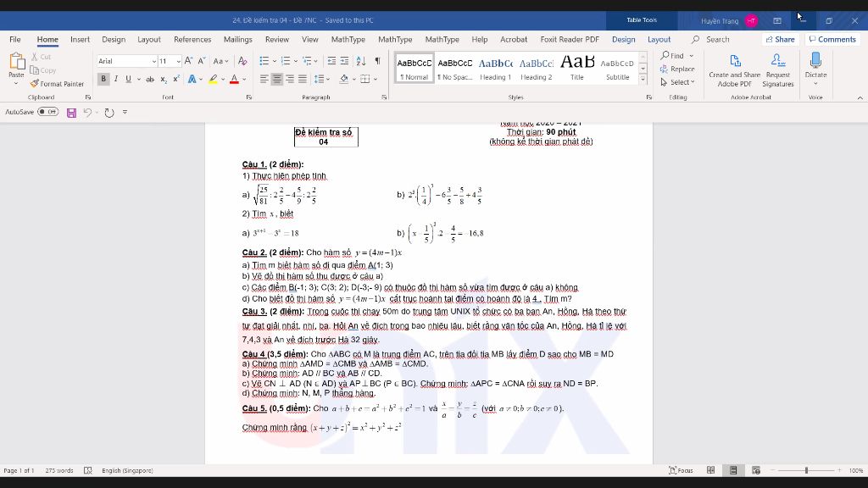Switch to the Mailings tab
868x488 pixels.
click(237, 39)
